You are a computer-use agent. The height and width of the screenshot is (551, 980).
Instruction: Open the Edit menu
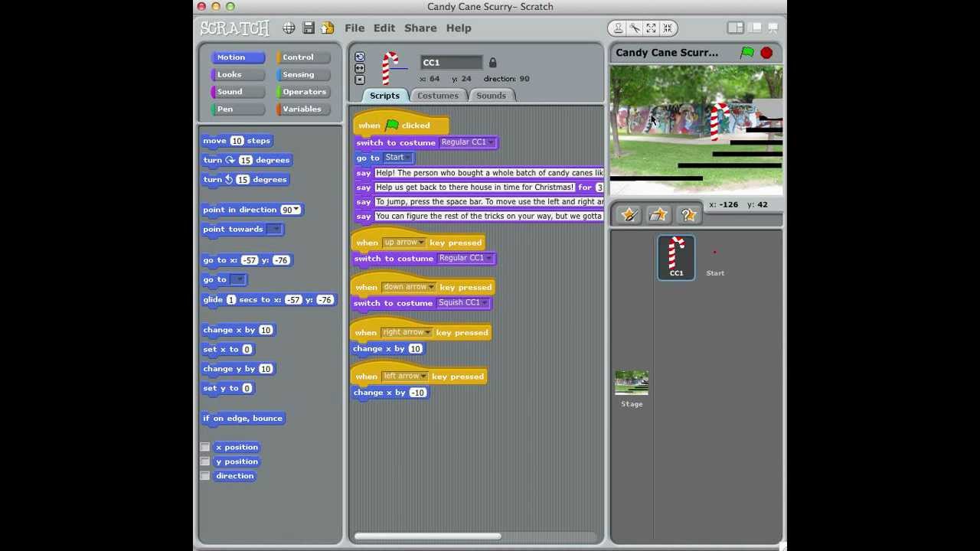384,28
